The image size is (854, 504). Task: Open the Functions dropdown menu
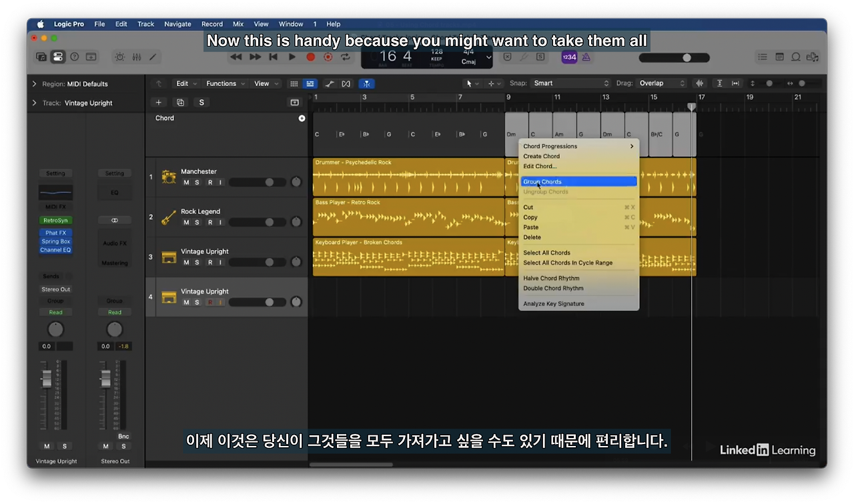point(226,83)
